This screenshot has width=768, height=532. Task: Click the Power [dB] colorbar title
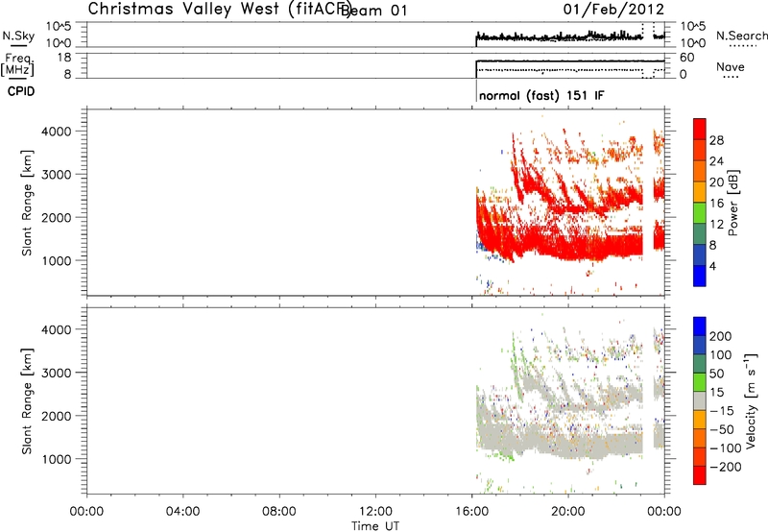pos(733,203)
